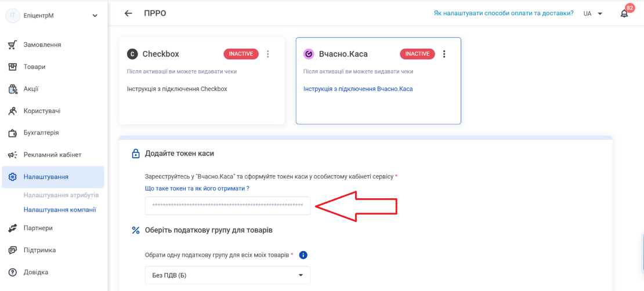Screen dimensions: 644x291
Task: Click Що таке токен та як його отримати
Action: coord(198,188)
